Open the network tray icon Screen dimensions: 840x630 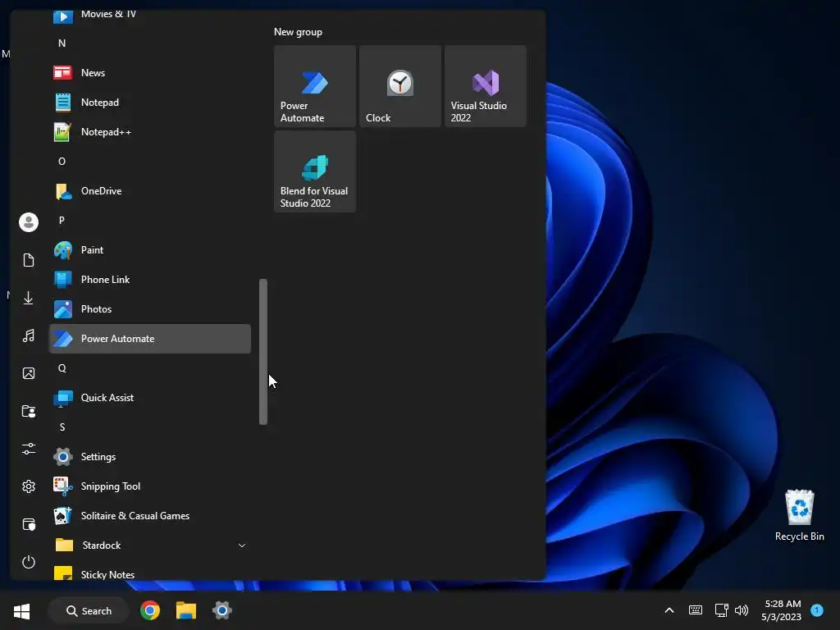[x=721, y=610]
